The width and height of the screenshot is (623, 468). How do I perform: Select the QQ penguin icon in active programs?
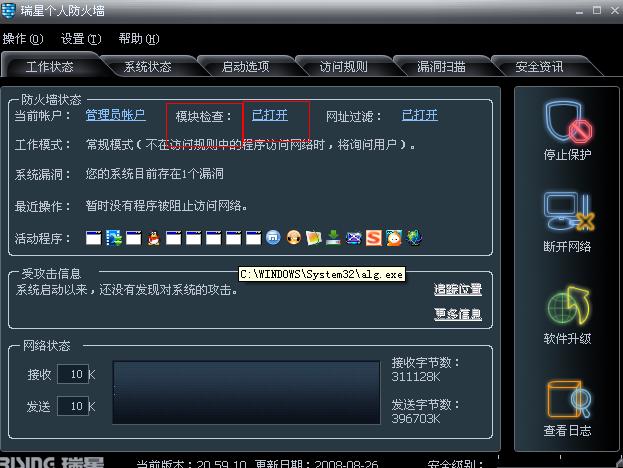[x=154, y=238]
